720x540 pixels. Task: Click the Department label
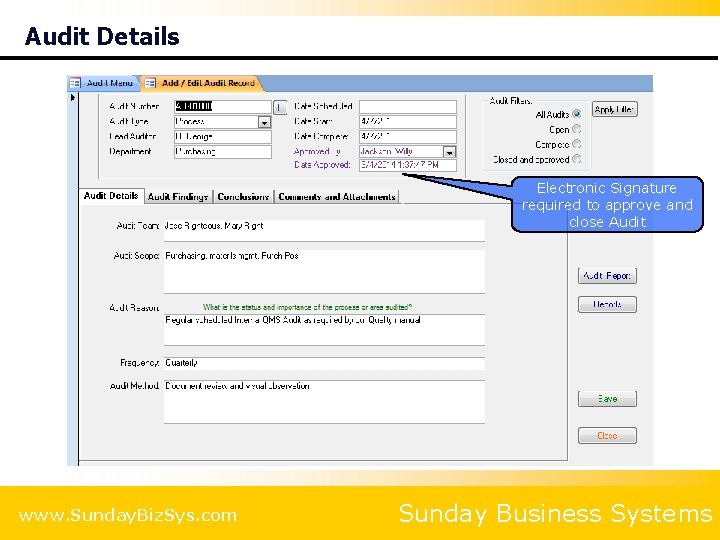tap(130, 152)
